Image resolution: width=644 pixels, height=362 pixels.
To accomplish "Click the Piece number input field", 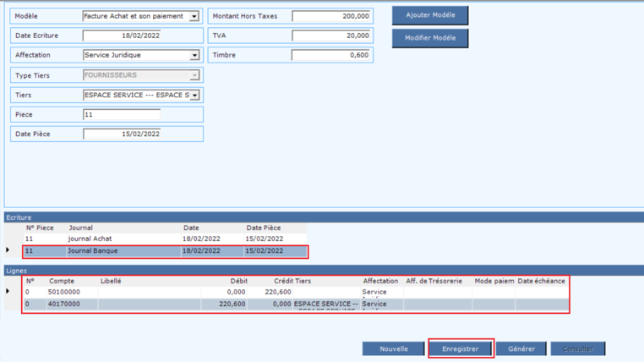I will pyautogui.click(x=122, y=114).
